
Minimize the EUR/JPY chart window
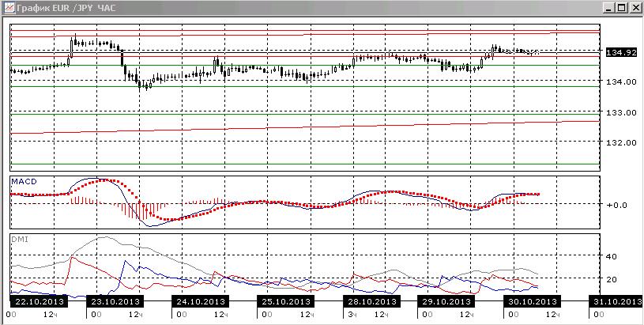(608, 8)
